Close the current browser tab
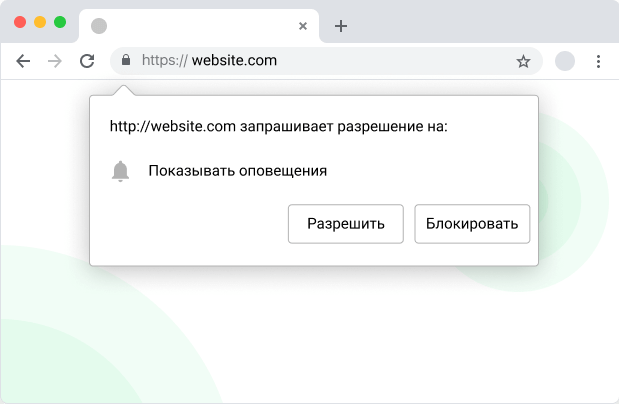The height and width of the screenshot is (404, 619). (303, 26)
